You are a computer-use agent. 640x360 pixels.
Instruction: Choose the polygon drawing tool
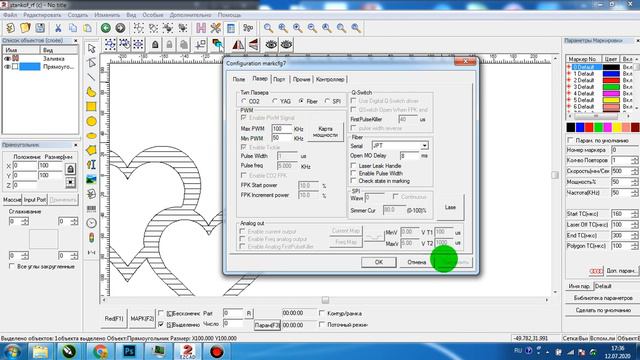91,150
